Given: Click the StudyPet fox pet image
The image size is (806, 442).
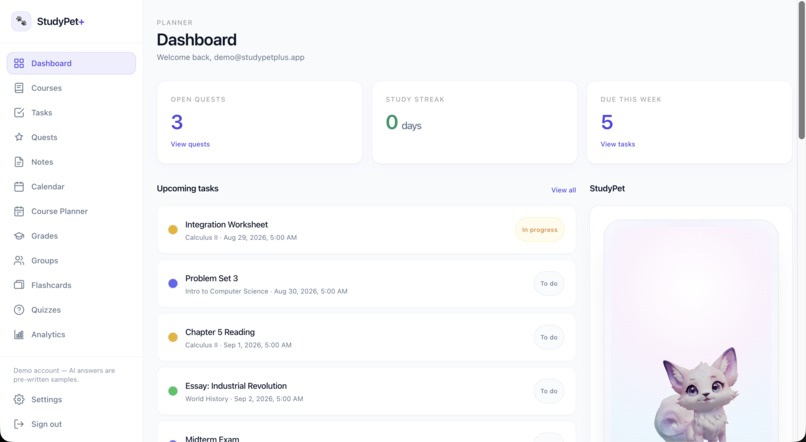Looking at the screenshot, I should pyautogui.click(x=697, y=396).
